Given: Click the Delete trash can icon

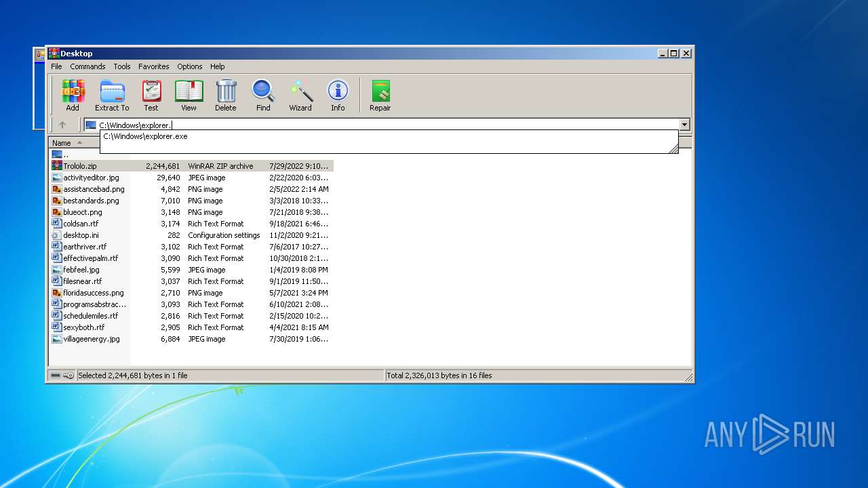Looking at the screenshot, I should point(226,96).
